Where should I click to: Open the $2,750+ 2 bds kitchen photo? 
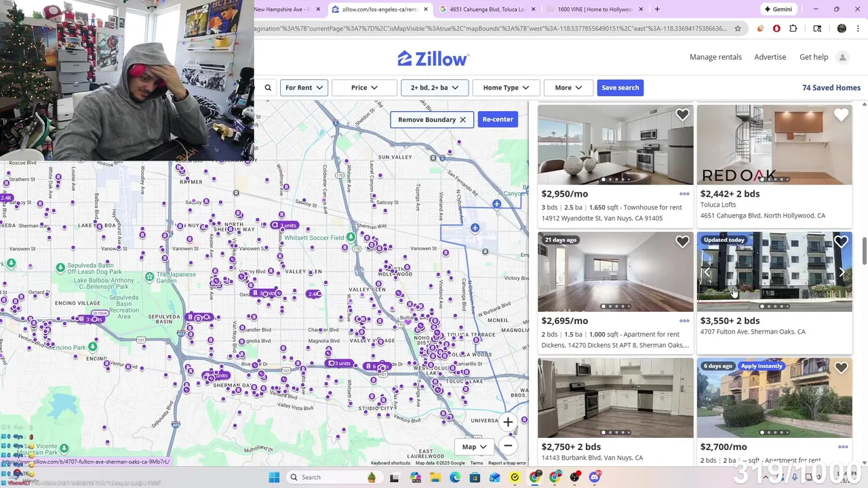(x=616, y=398)
